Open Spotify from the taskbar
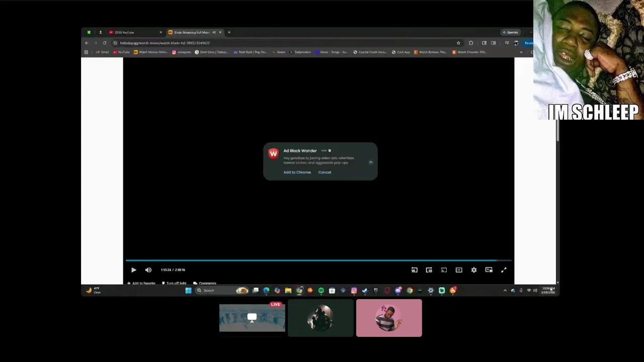 coord(321,291)
